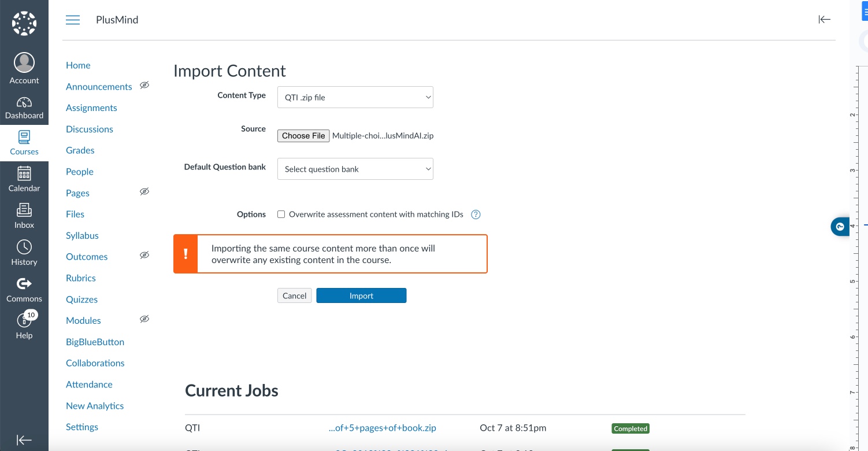Open Commons via arrow icon
868x451 pixels.
click(24, 283)
